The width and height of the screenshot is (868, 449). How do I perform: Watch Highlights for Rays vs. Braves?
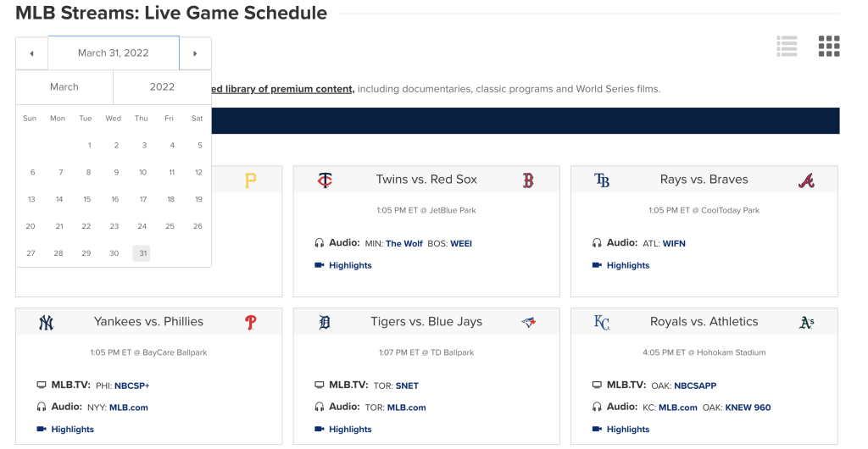(x=627, y=265)
